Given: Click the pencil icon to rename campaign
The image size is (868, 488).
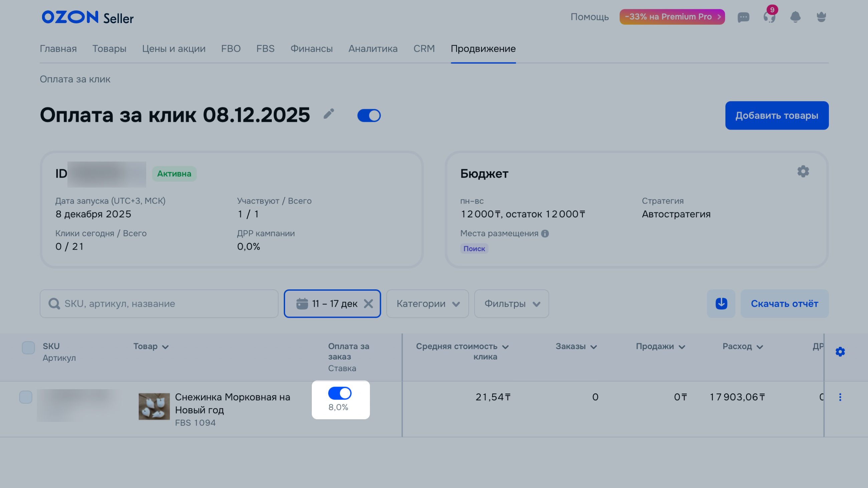Looking at the screenshot, I should [x=329, y=114].
